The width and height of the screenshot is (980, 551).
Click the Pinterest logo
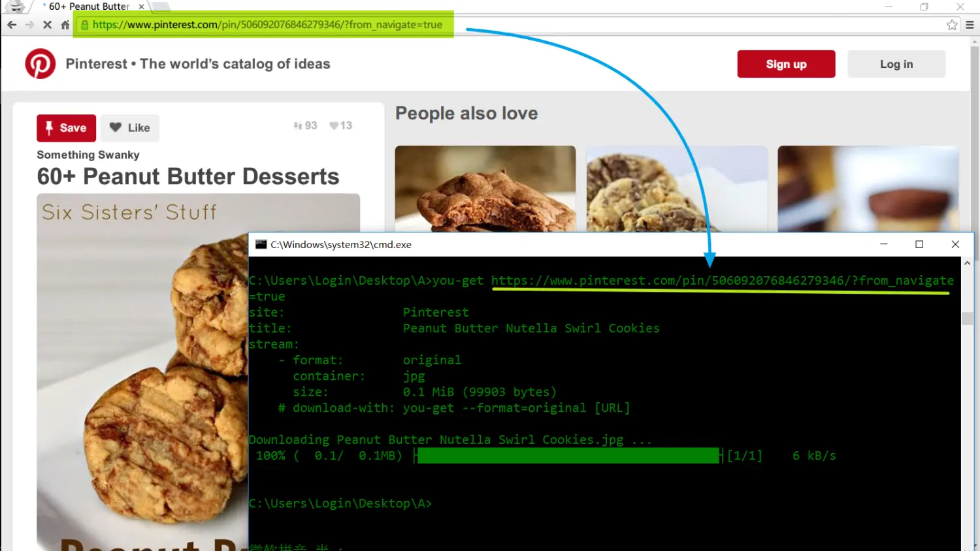click(x=41, y=64)
